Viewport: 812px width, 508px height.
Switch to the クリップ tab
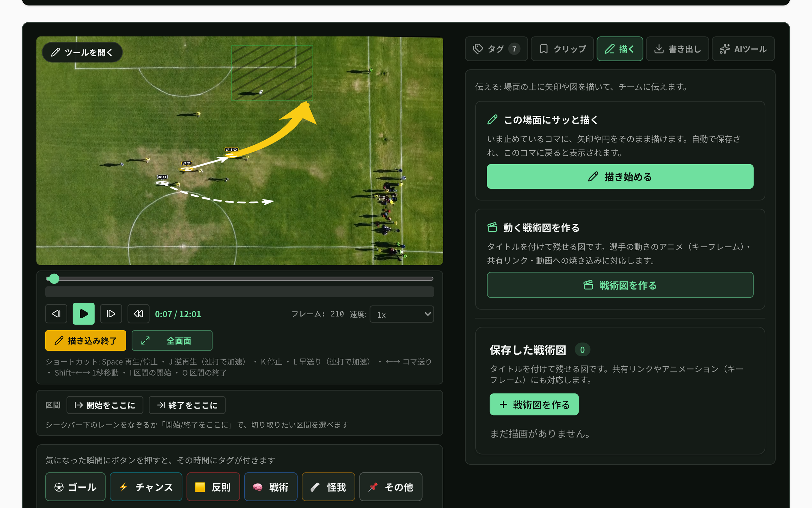pos(562,49)
